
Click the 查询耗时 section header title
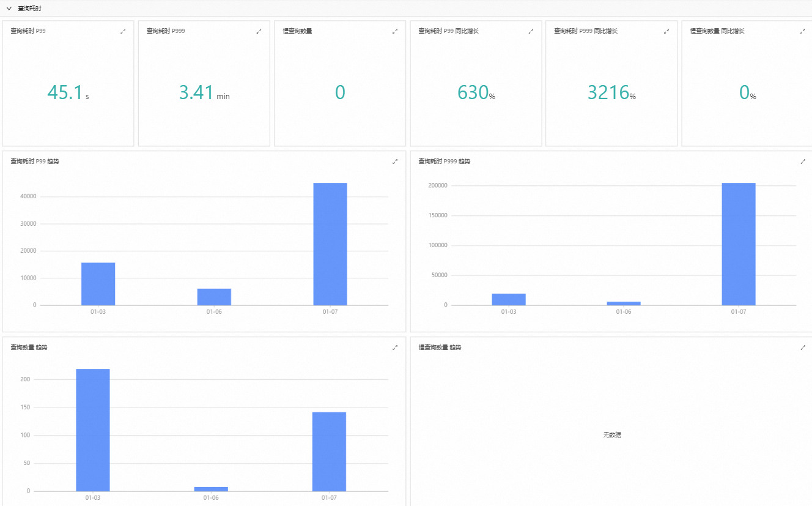(x=29, y=9)
